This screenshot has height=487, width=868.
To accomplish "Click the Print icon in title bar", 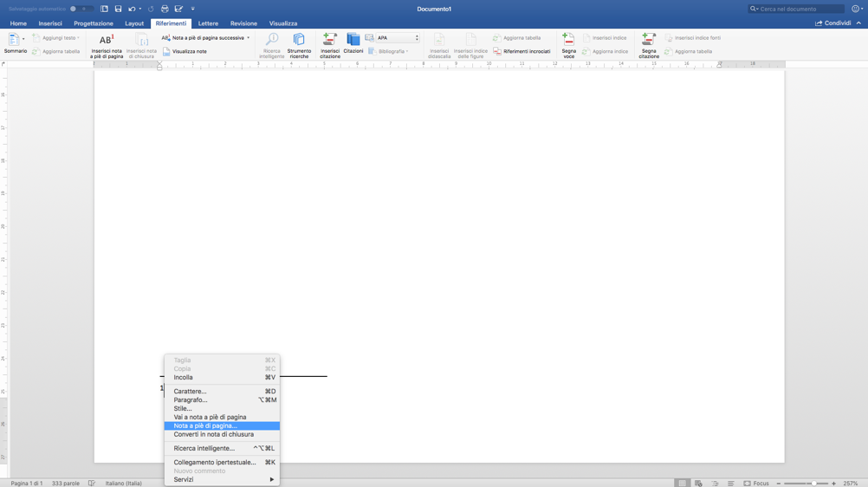I will point(165,9).
